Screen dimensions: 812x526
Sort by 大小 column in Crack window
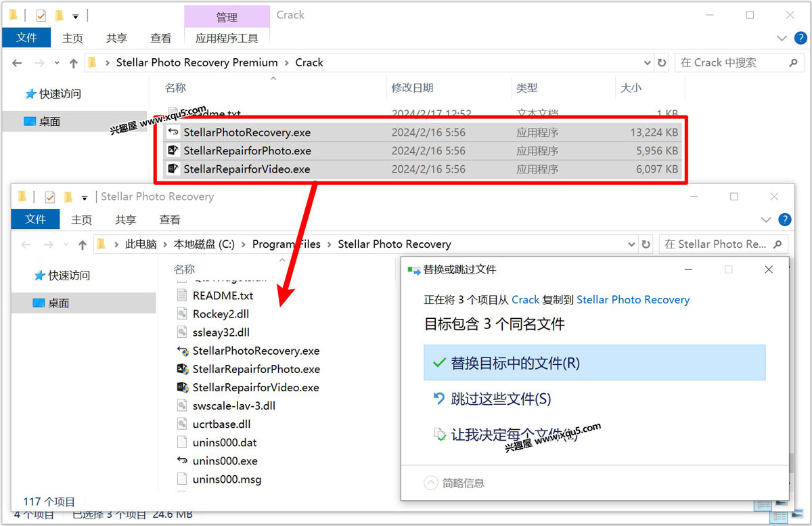click(631, 88)
